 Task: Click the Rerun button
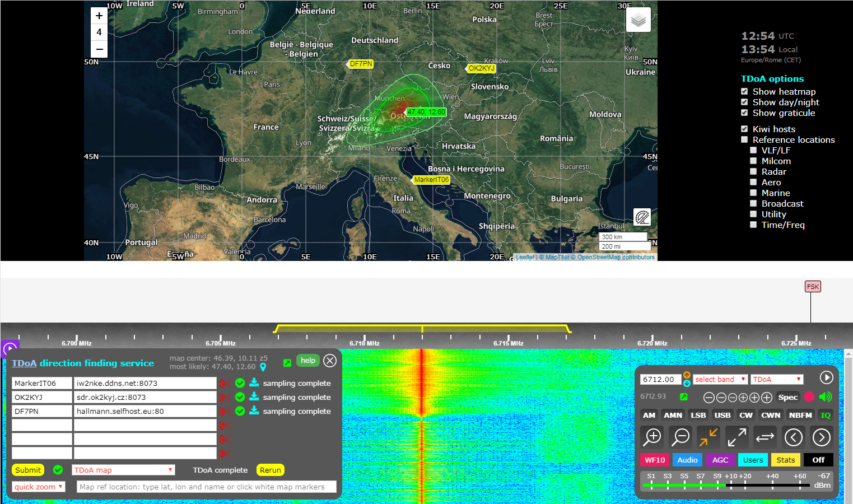tap(271, 470)
